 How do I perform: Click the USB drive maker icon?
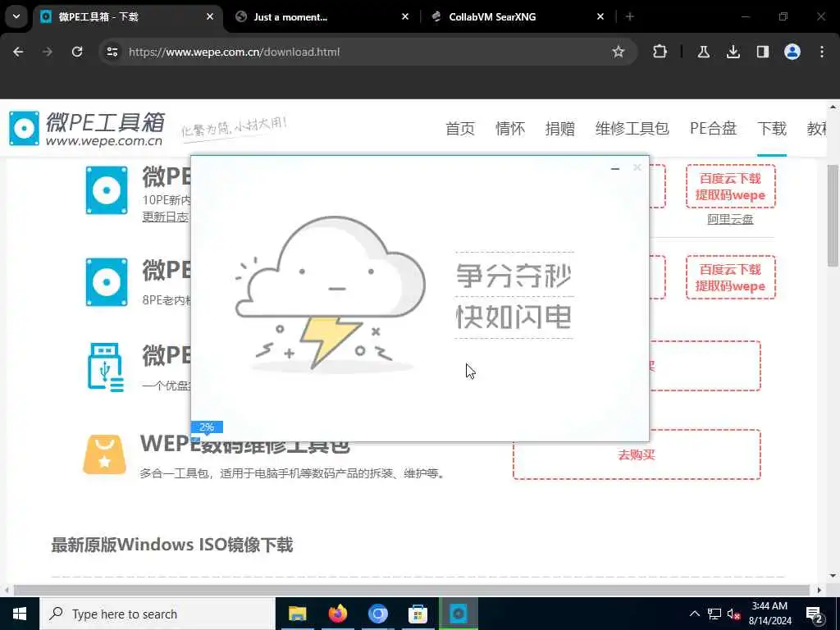pyautogui.click(x=106, y=367)
